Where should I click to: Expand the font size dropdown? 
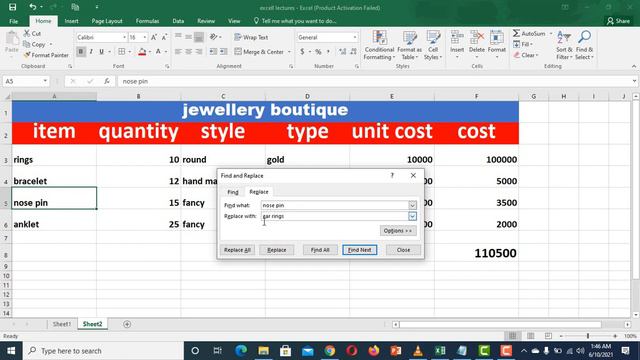tap(144, 37)
